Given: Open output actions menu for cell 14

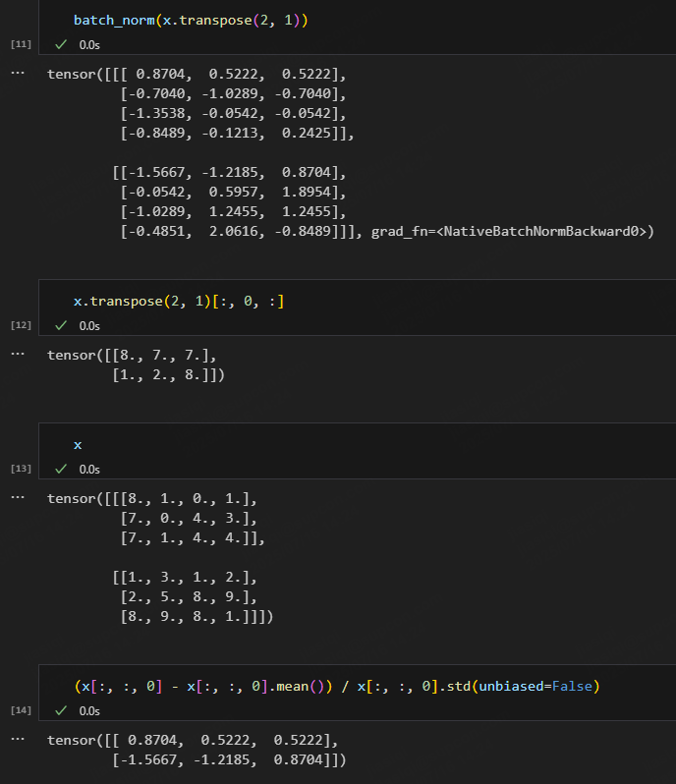Looking at the screenshot, I should [18, 739].
